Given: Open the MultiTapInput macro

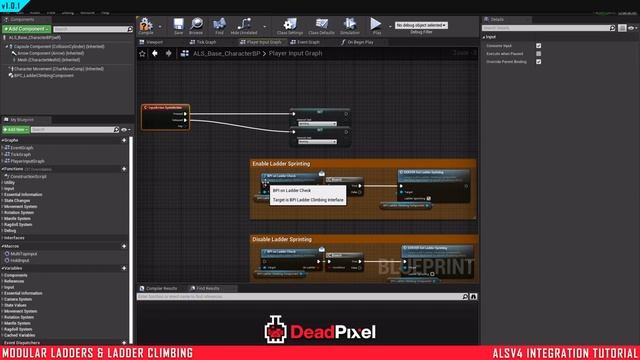Looking at the screenshot, I should pos(24,254).
